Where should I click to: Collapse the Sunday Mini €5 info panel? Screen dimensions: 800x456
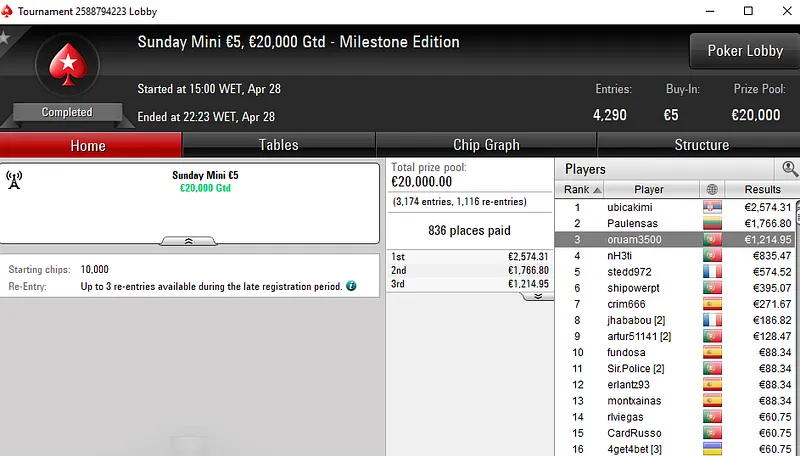tap(190, 241)
